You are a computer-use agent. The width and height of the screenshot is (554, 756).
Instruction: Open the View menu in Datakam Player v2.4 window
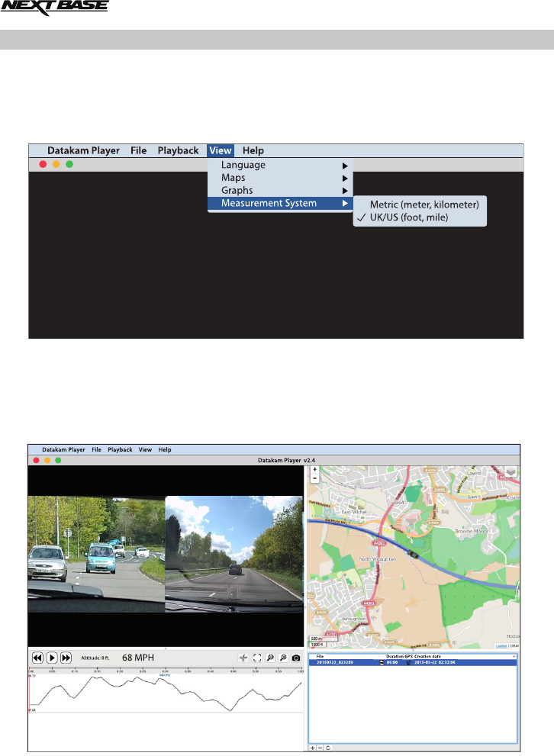tap(145, 449)
